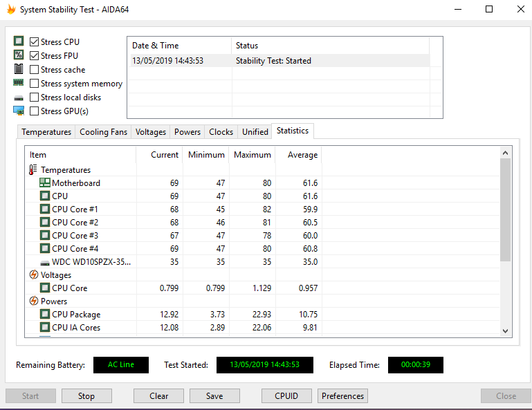The image size is (532, 410).
Task: Select the 'CPU Package' row label
Action: tap(76, 315)
